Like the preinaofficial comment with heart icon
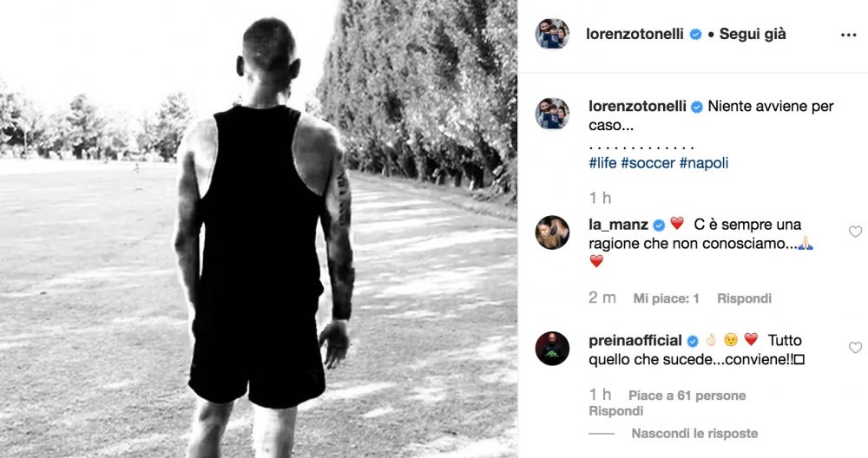The image size is (868, 458). [x=855, y=347]
